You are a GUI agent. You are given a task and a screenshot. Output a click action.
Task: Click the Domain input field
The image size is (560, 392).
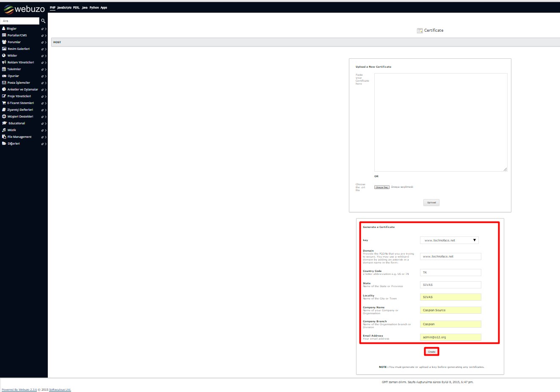(450, 256)
